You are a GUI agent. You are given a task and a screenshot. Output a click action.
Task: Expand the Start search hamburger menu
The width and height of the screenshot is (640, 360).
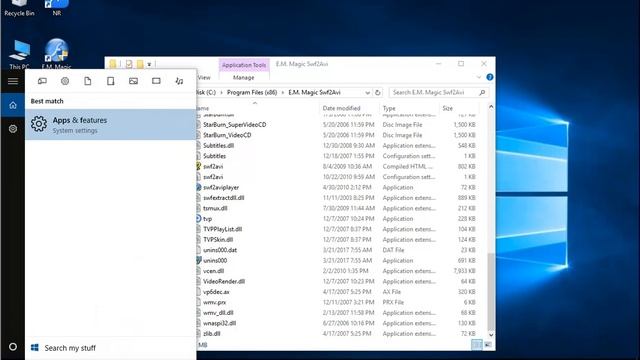(x=13, y=81)
